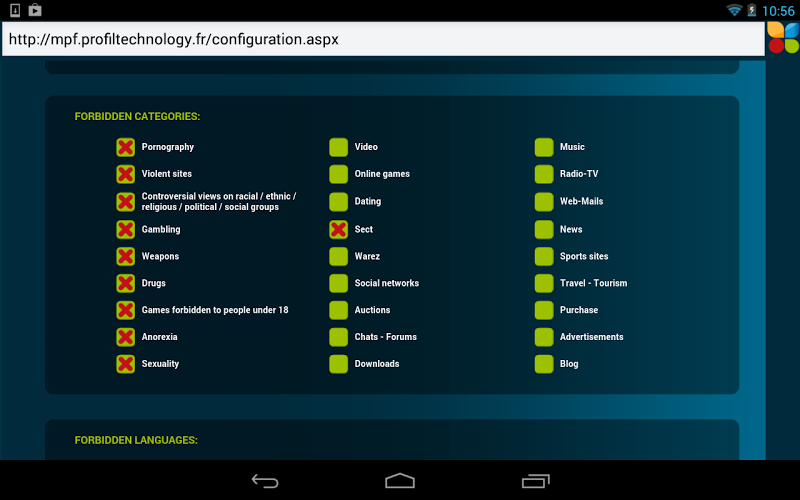This screenshot has width=800, height=500.
Task: Tap the Android home button
Action: pyautogui.click(x=400, y=481)
